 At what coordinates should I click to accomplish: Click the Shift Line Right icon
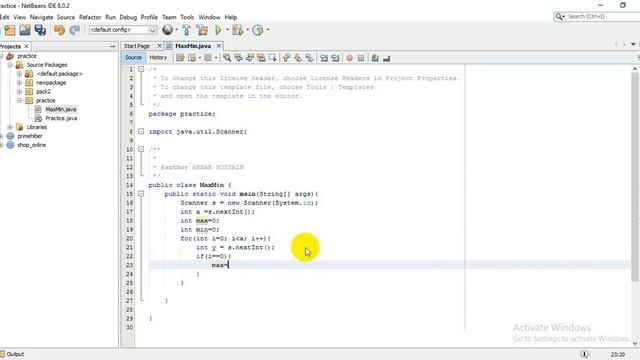click(x=335, y=58)
